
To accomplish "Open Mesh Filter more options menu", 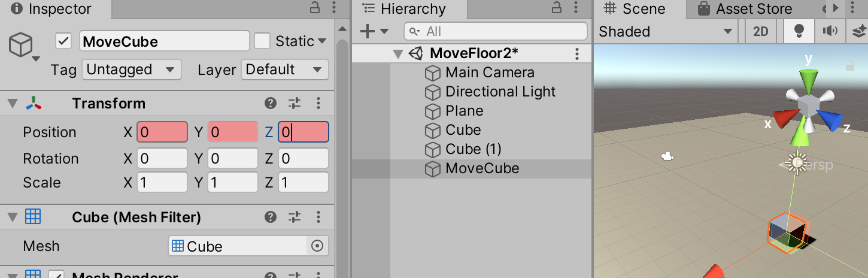I will 319,217.
